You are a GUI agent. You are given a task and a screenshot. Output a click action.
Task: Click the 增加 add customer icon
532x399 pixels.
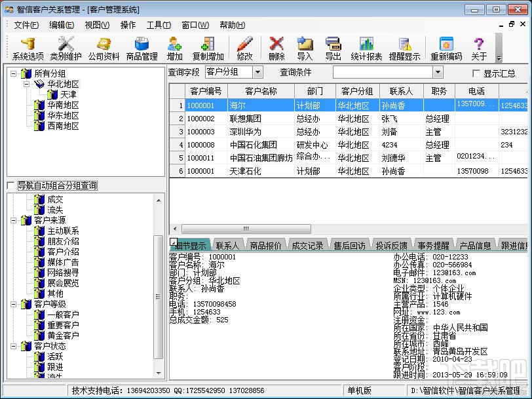coord(174,48)
